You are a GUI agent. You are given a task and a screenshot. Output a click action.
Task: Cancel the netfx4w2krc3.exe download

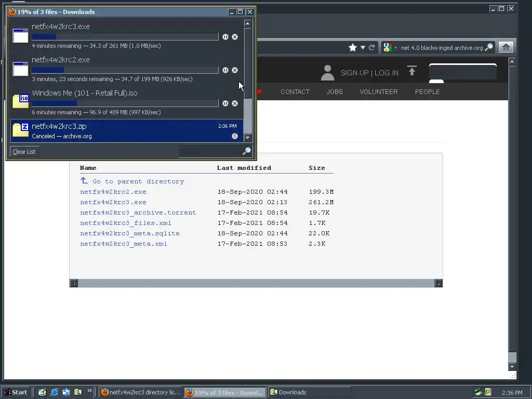coord(235,37)
